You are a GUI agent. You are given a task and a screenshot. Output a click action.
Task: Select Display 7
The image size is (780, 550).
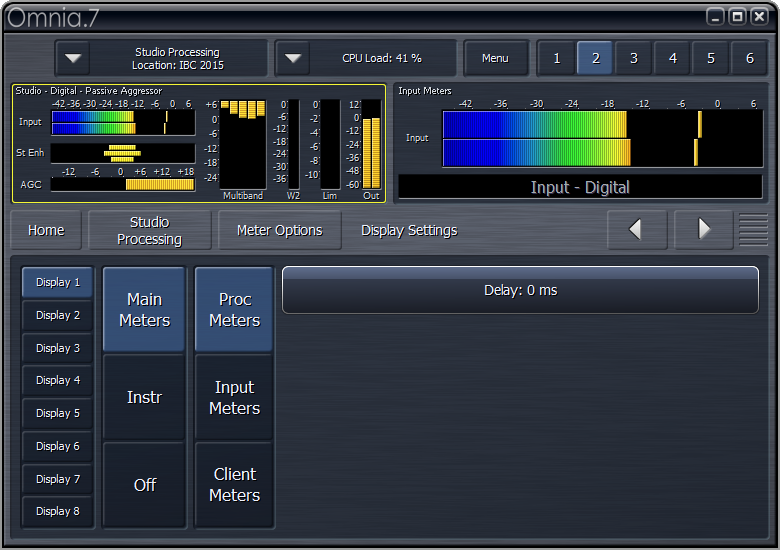(x=58, y=479)
